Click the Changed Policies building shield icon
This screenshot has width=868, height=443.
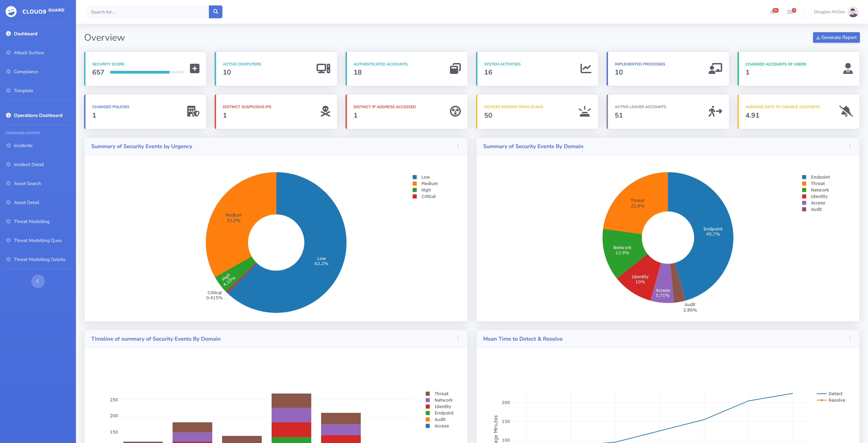(193, 111)
